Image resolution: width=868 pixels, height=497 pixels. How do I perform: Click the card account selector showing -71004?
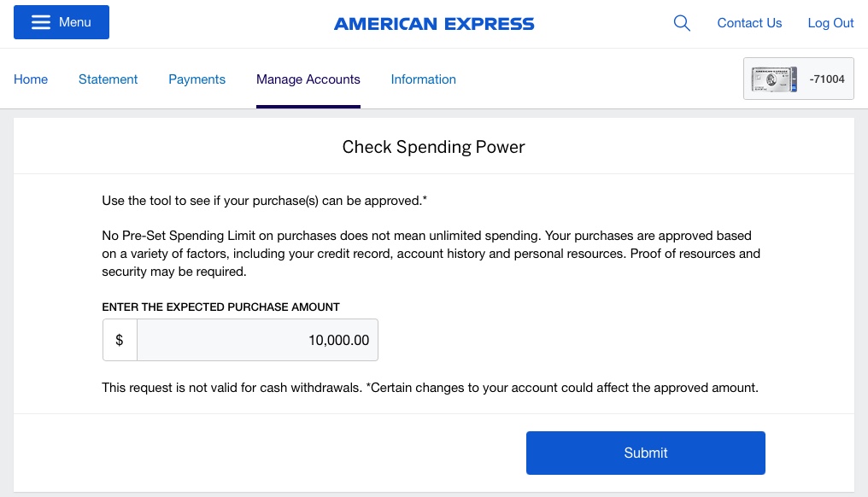click(798, 78)
